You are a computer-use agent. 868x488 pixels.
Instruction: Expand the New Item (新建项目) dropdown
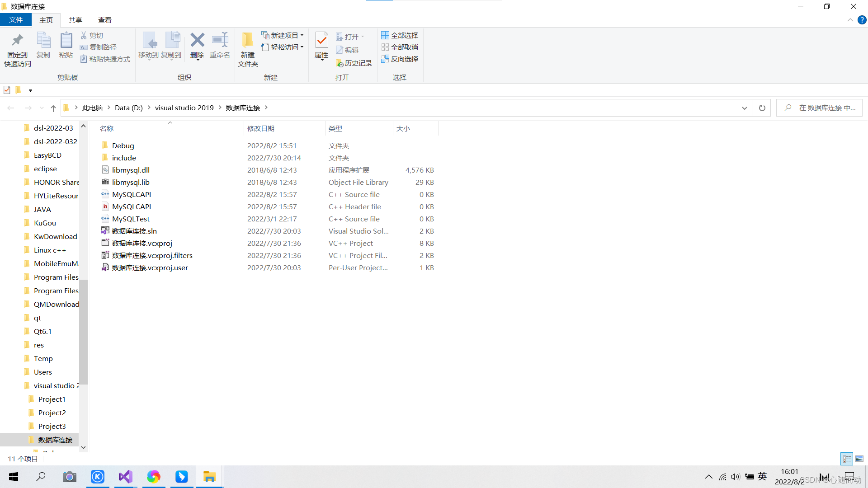coord(302,35)
